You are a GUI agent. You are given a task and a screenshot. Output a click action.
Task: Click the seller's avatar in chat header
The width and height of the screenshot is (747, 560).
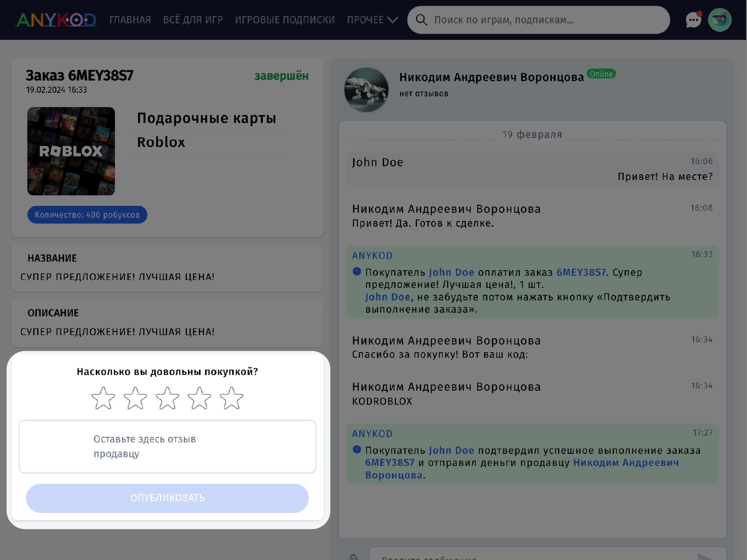point(366,90)
